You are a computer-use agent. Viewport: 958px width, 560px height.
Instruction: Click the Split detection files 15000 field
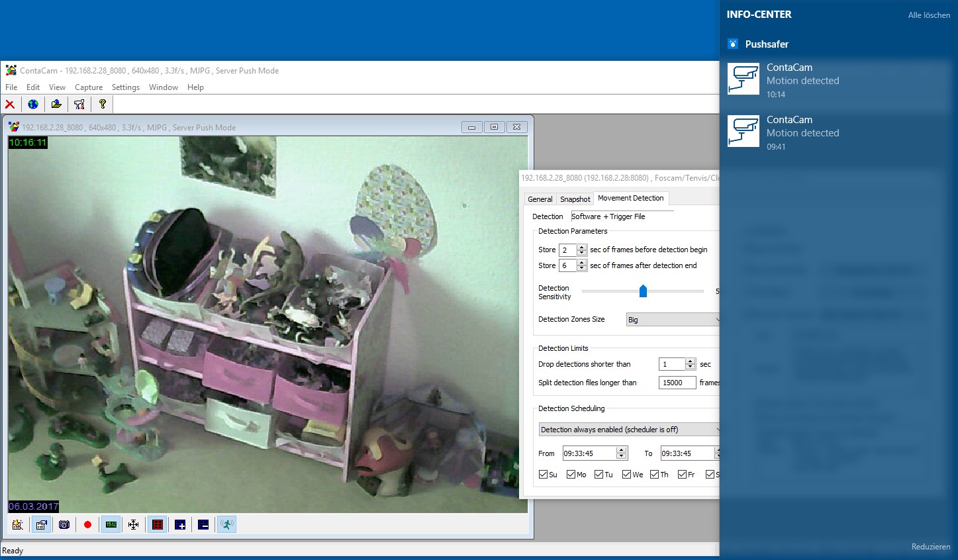click(677, 383)
